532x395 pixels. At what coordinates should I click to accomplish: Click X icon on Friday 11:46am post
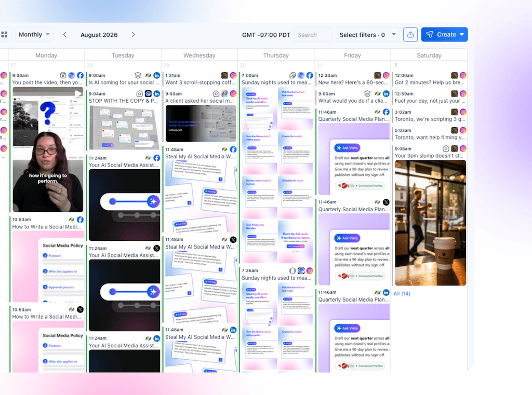coord(386,202)
